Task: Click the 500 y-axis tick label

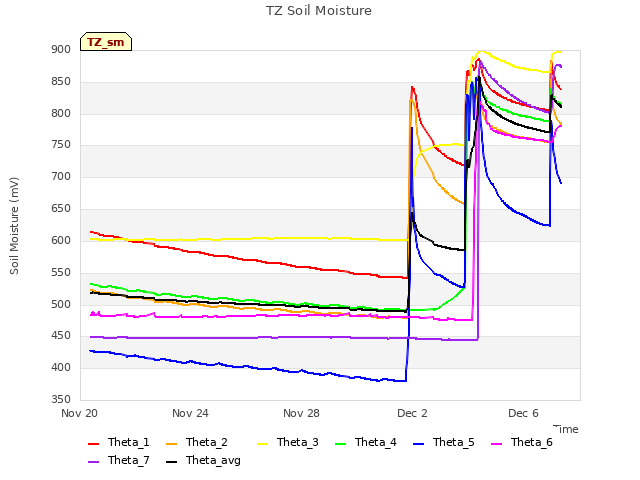Action: coord(61,304)
